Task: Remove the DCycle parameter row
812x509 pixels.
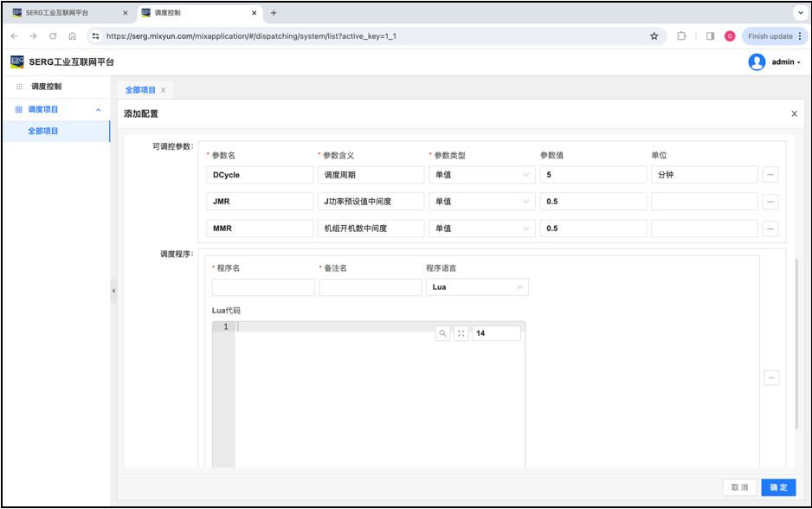Action: 770,175
